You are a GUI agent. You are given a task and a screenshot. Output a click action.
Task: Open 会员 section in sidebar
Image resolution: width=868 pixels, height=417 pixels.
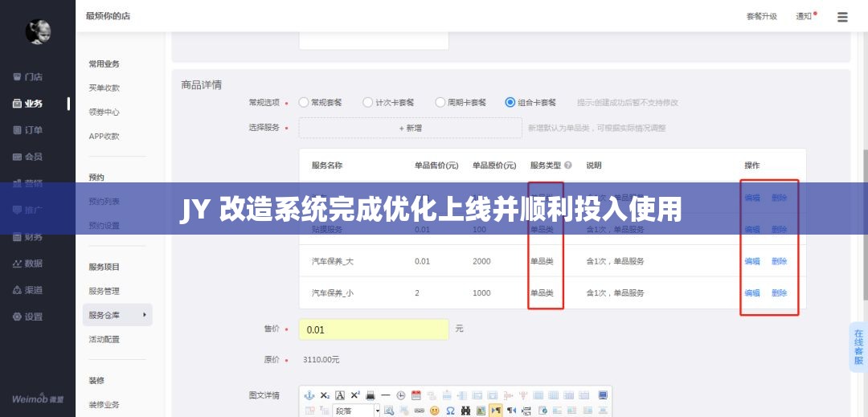[27, 157]
